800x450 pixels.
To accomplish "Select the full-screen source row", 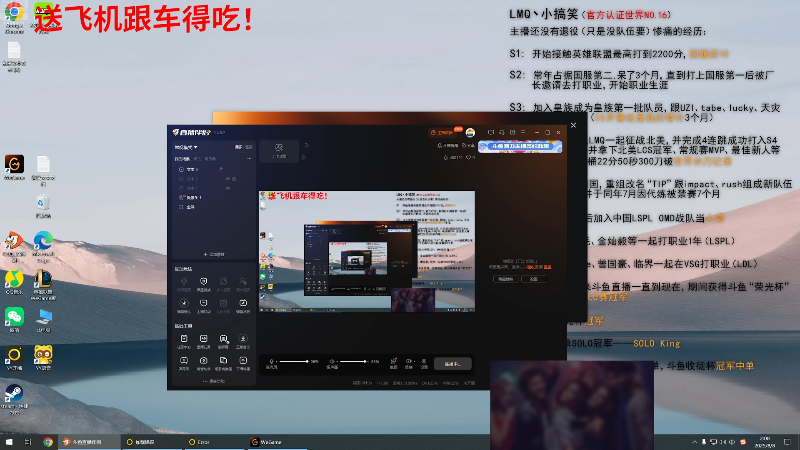I will click(212, 207).
